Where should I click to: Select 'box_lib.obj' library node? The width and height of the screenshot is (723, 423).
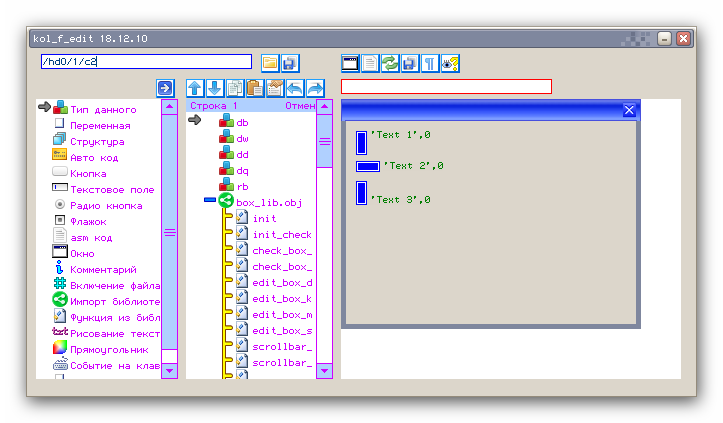269,203
